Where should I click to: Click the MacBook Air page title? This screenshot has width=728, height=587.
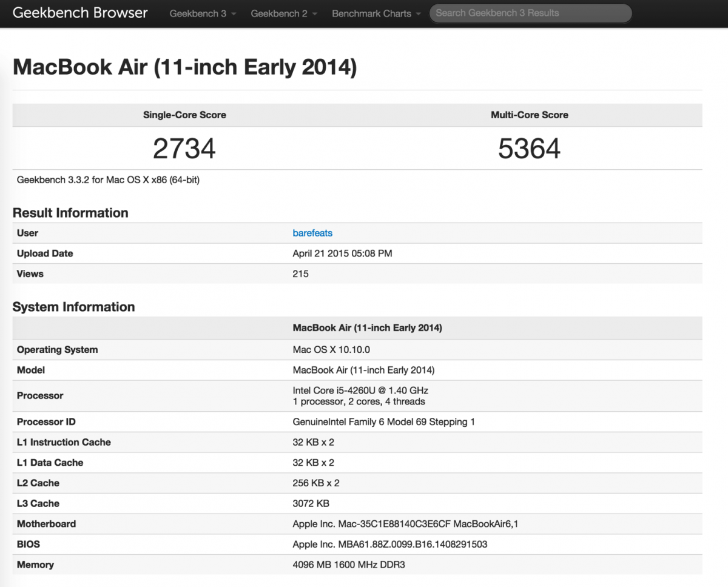click(x=185, y=67)
